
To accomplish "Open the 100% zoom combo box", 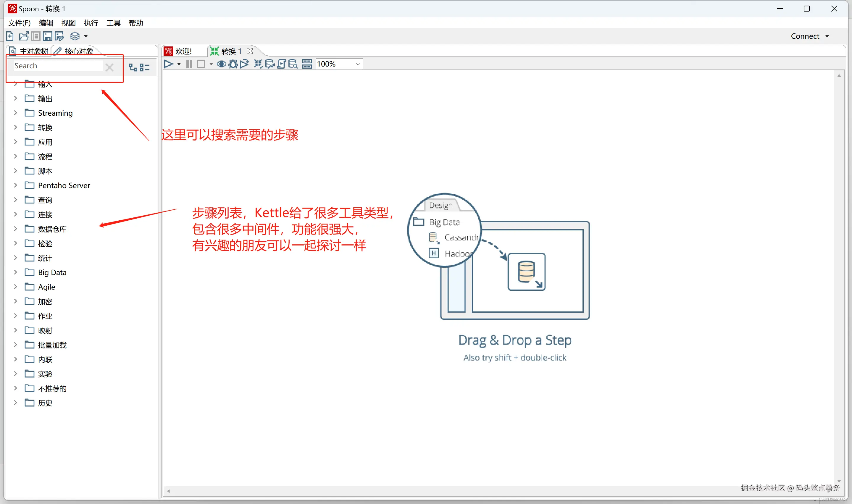I will click(358, 64).
